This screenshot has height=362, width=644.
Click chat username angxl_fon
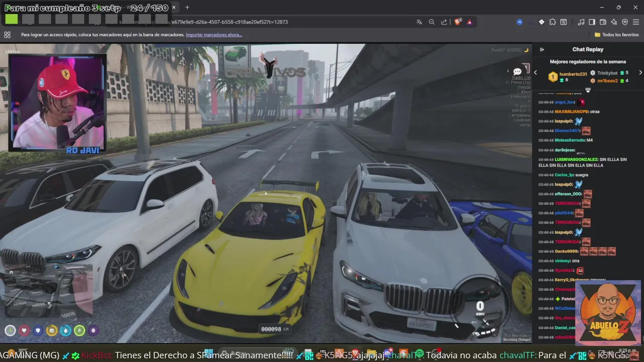click(565, 102)
